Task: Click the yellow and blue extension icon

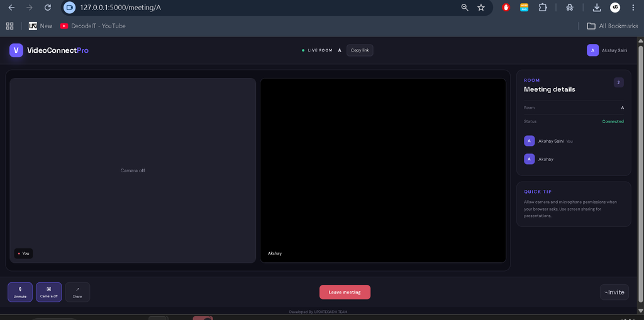Action: pos(524,8)
